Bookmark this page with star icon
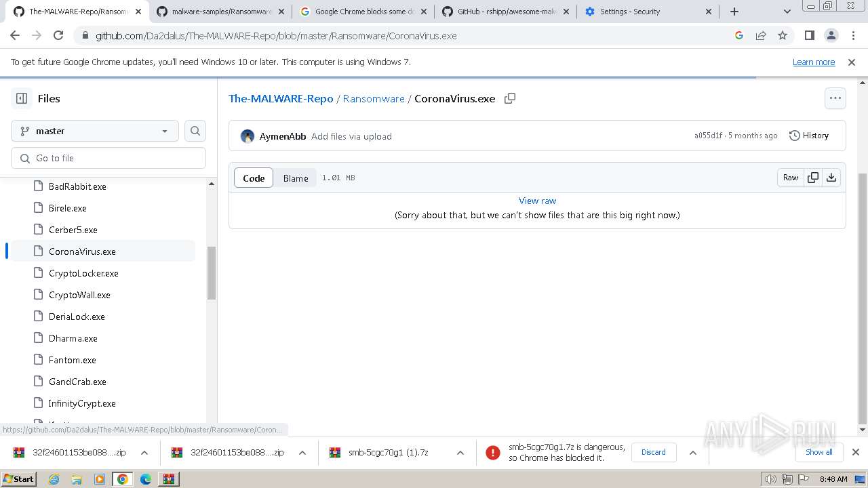The image size is (868, 488). point(783,35)
